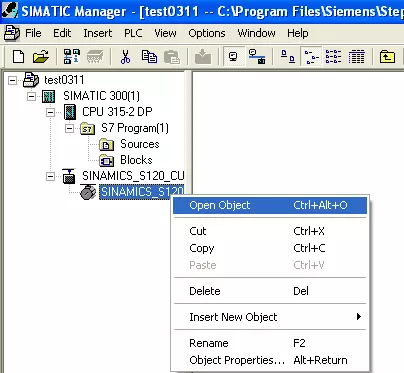Expand the Insert New Object submenu arrow
This screenshot has height=373, width=404.
[x=359, y=316]
